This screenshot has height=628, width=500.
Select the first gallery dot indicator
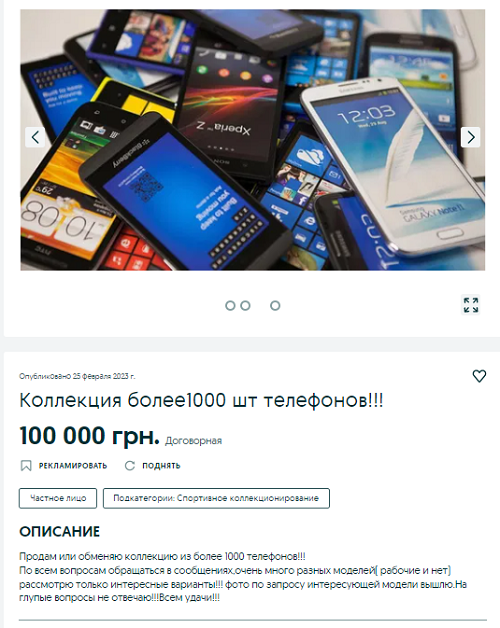click(230, 306)
